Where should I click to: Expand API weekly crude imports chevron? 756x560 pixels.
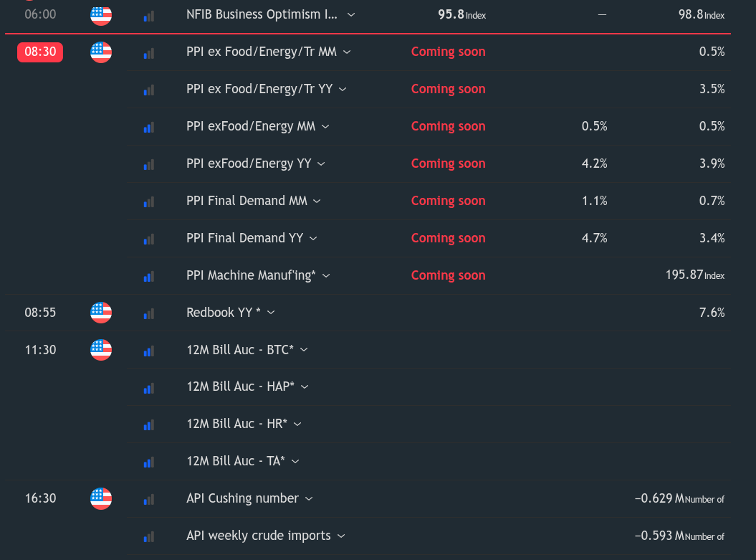tap(341, 536)
